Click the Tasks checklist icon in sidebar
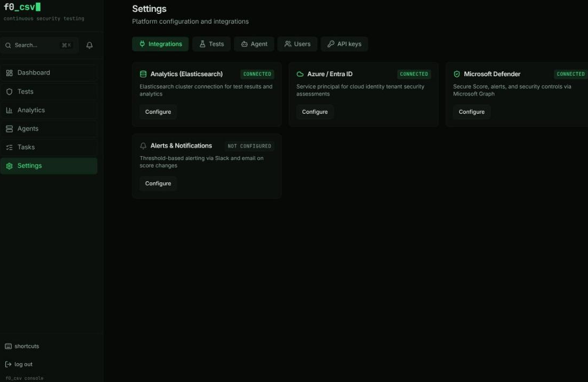 [9, 147]
